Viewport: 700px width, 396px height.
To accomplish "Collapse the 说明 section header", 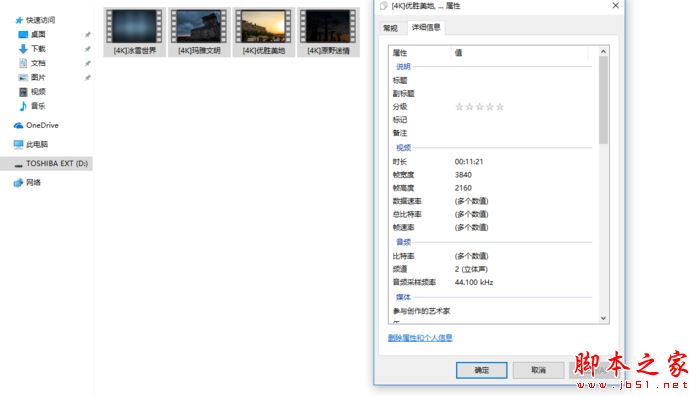I will point(403,67).
